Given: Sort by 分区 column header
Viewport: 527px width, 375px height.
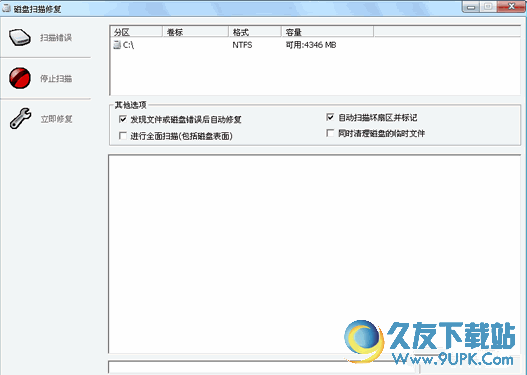Looking at the screenshot, I should coord(136,32).
